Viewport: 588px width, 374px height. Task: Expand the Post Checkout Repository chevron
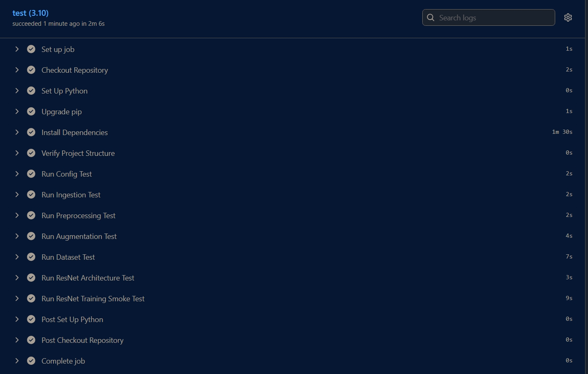pos(17,340)
